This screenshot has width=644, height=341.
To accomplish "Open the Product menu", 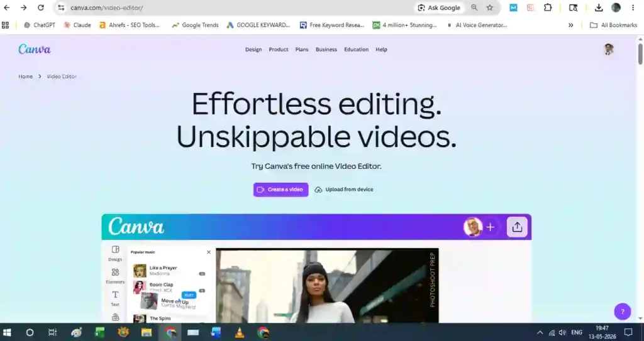I will 279,49.
